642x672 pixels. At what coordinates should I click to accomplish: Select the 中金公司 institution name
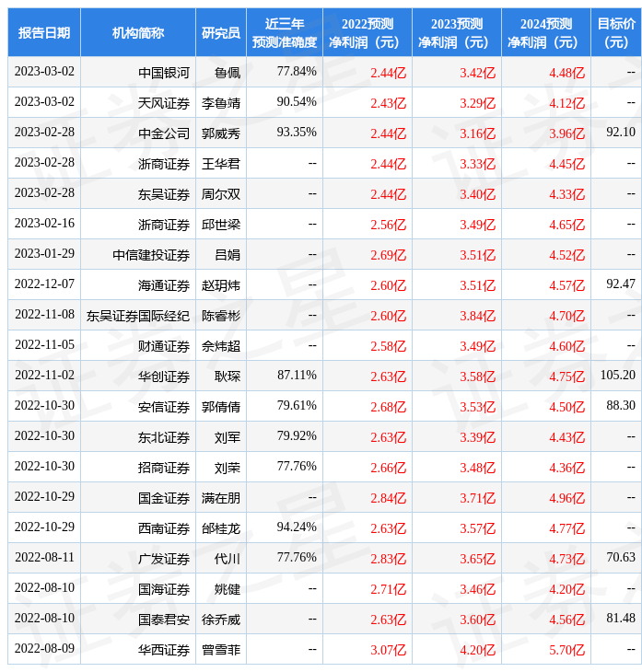point(164,133)
